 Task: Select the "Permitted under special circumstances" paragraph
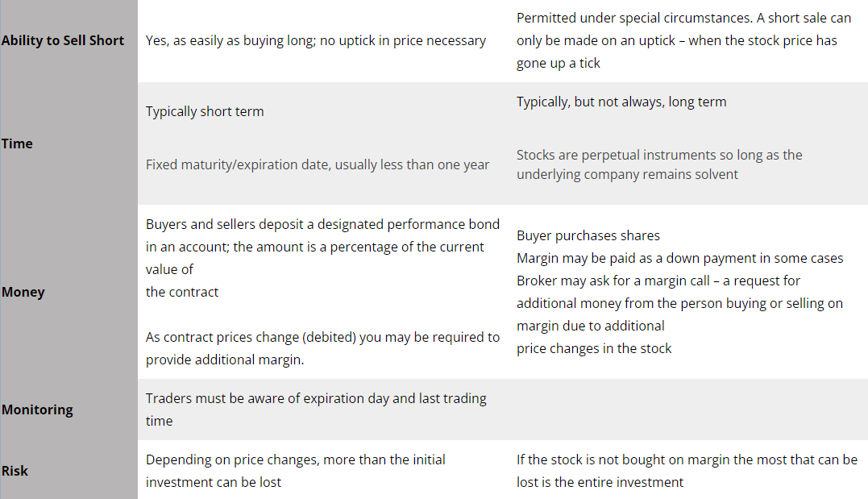pyautogui.click(x=683, y=40)
